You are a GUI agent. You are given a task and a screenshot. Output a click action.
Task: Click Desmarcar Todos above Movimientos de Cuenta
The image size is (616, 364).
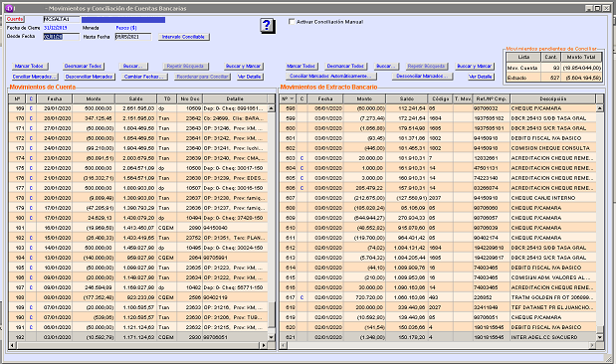(x=84, y=66)
